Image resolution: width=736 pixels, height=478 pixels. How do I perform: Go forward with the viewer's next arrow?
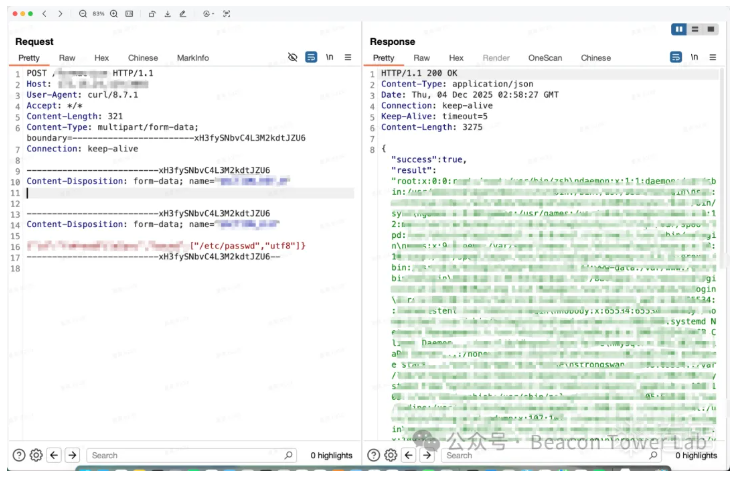pos(60,14)
